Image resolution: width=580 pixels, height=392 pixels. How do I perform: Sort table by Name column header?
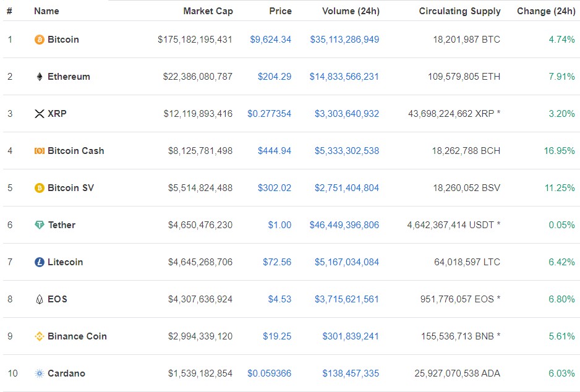point(46,11)
